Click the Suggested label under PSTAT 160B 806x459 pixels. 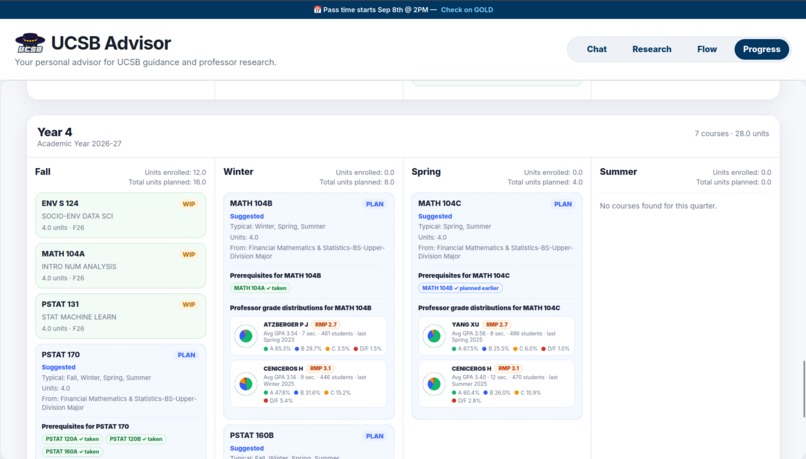tap(247, 448)
